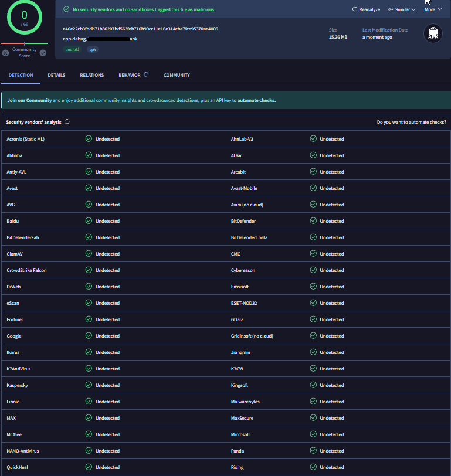Image resolution: width=451 pixels, height=476 pixels.
Task: Click the info icon beside Security vendors' analysis
Action: (67, 122)
